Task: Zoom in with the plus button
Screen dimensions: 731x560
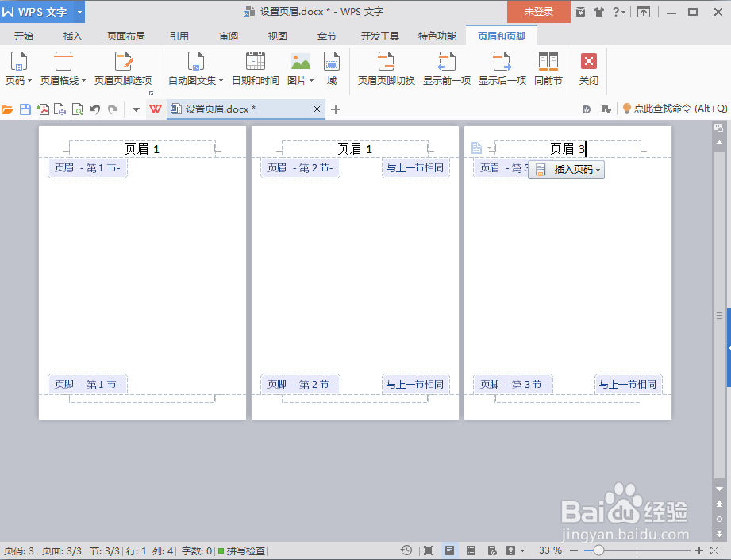Action: tap(698, 550)
